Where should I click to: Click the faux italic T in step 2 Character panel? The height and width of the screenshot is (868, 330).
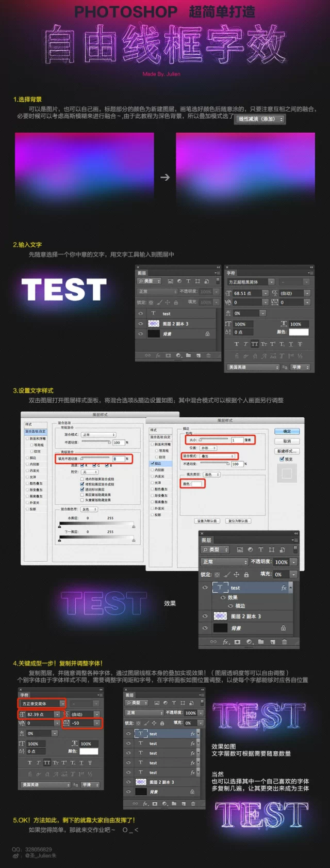[x=245, y=344]
